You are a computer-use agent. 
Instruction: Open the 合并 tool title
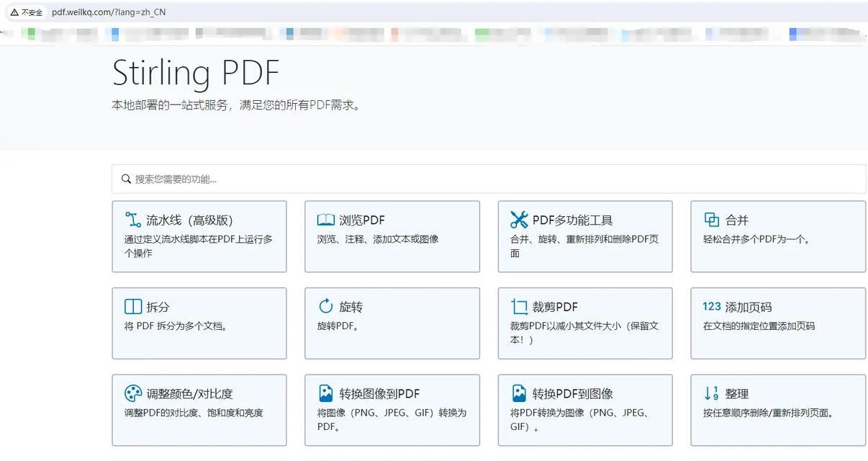pyautogui.click(x=737, y=220)
